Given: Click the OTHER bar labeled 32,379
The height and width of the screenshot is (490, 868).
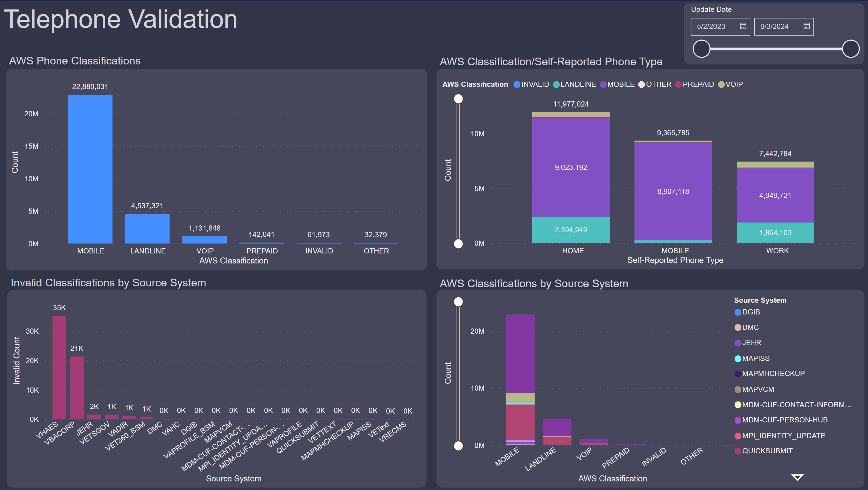Looking at the screenshot, I should (x=376, y=243).
